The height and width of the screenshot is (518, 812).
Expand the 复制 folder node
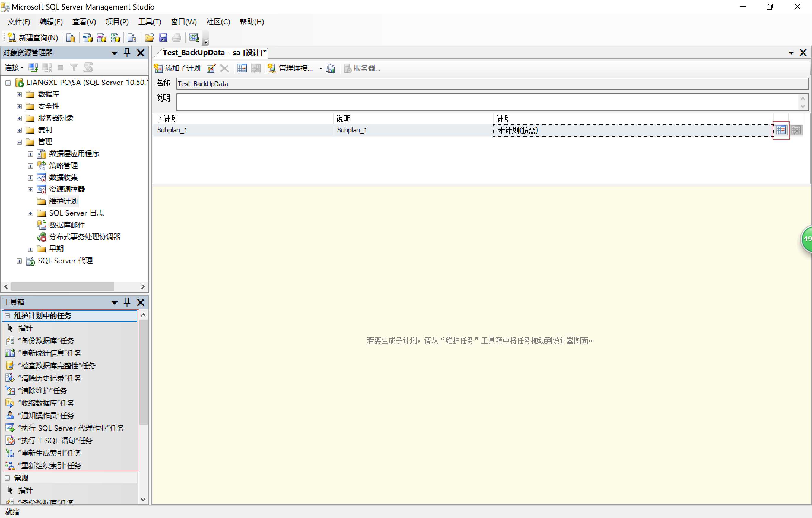[x=19, y=130]
